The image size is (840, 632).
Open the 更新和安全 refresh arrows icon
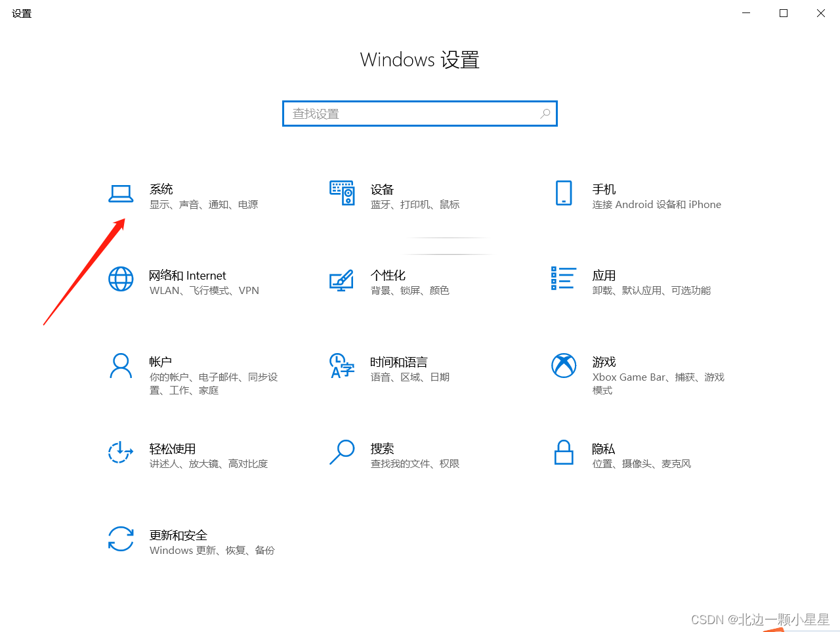click(x=121, y=539)
